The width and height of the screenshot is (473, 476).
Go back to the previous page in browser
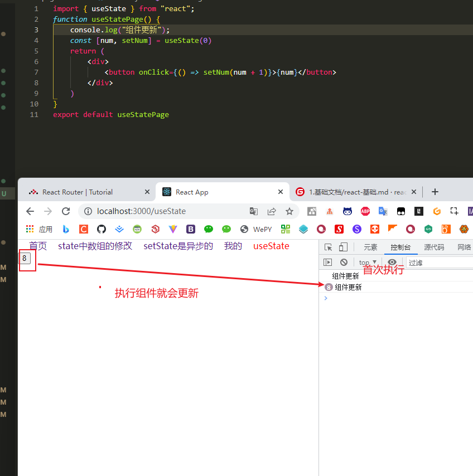click(x=30, y=211)
